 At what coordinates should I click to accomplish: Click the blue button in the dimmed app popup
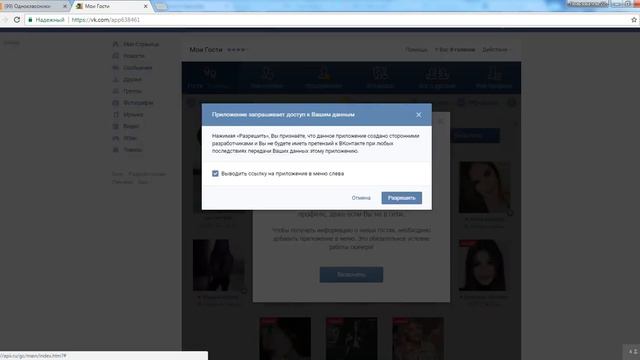(351, 275)
